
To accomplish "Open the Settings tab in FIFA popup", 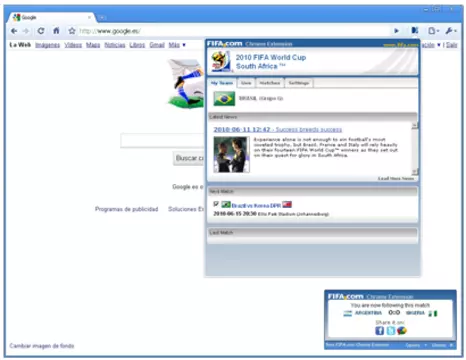I will tap(299, 83).
